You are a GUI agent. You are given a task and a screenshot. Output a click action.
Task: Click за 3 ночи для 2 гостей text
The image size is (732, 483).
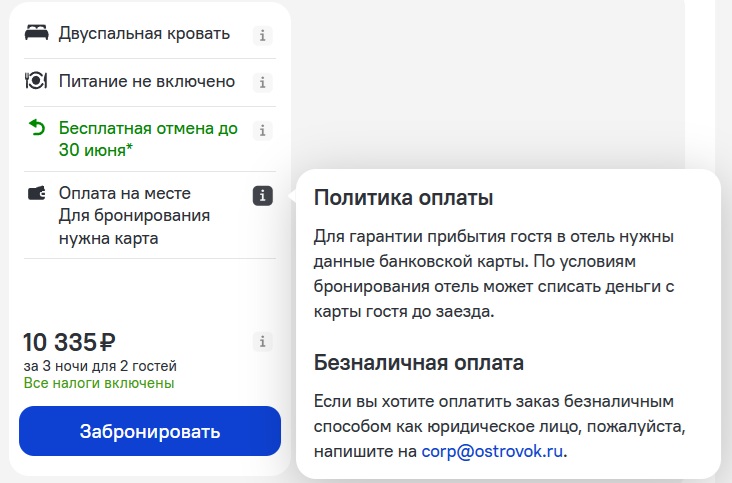(x=100, y=366)
